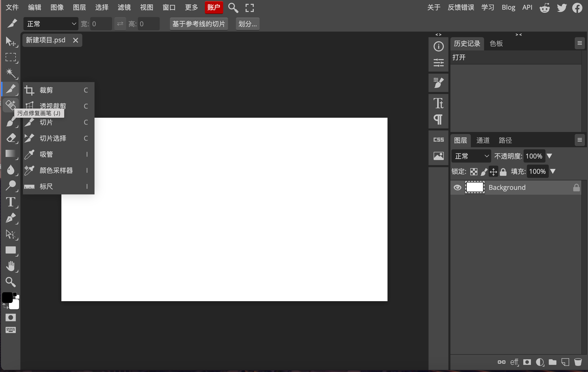This screenshot has height=372, width=588.
Task: Open the 文件 menu
Action: [x=12, y=7]
